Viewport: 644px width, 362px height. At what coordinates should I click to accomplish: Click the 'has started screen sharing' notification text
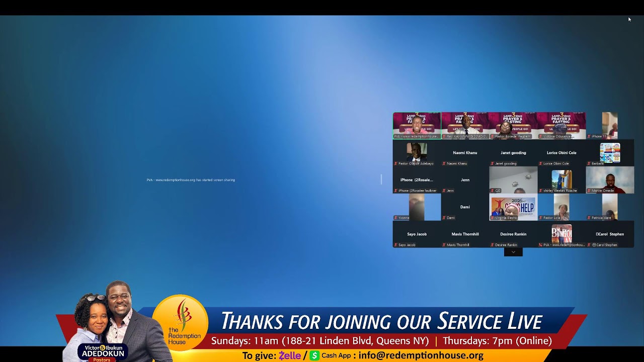191,180
